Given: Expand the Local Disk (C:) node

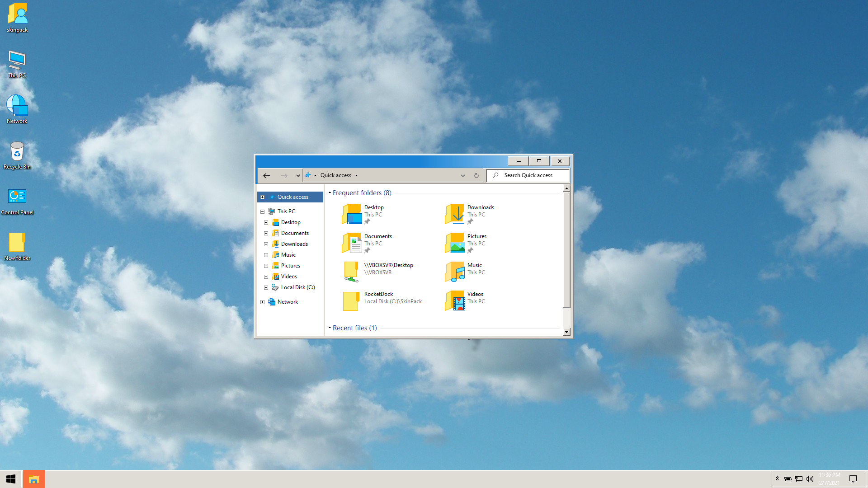Looking at the screenshot, I should point(266,287).
